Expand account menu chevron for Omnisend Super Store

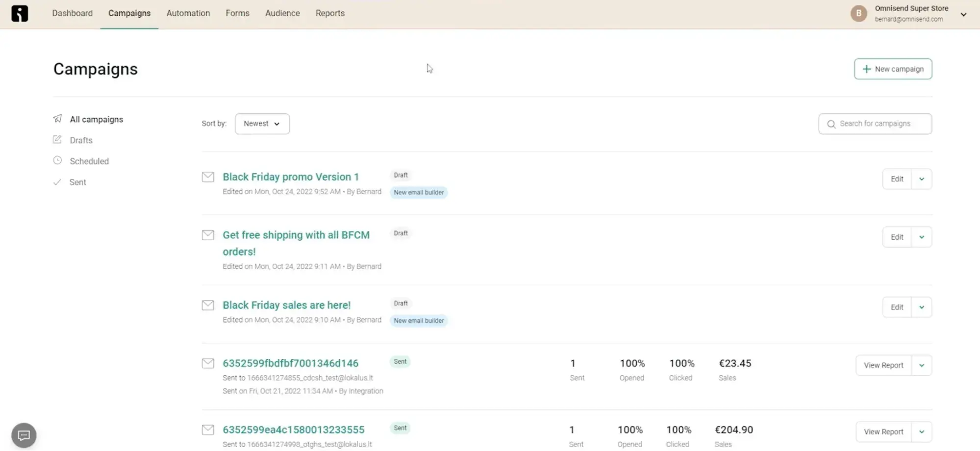click(x=963, y=14)
